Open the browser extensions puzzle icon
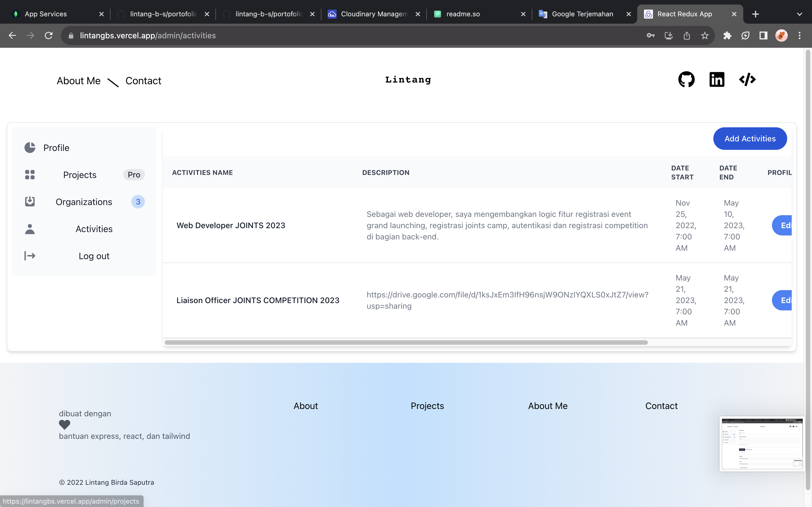 (727, 35)
